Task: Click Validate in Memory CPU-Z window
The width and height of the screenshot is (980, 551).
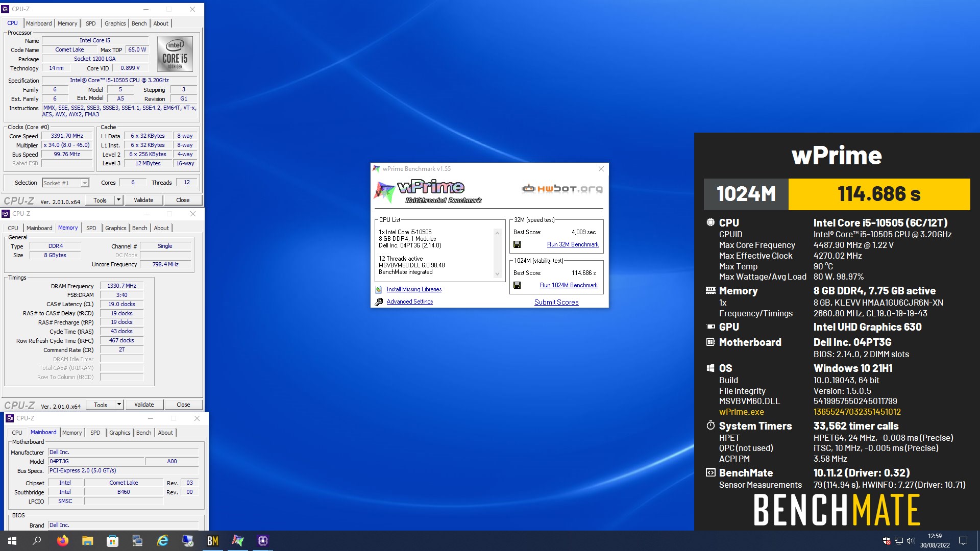Action: coord(144,405)
